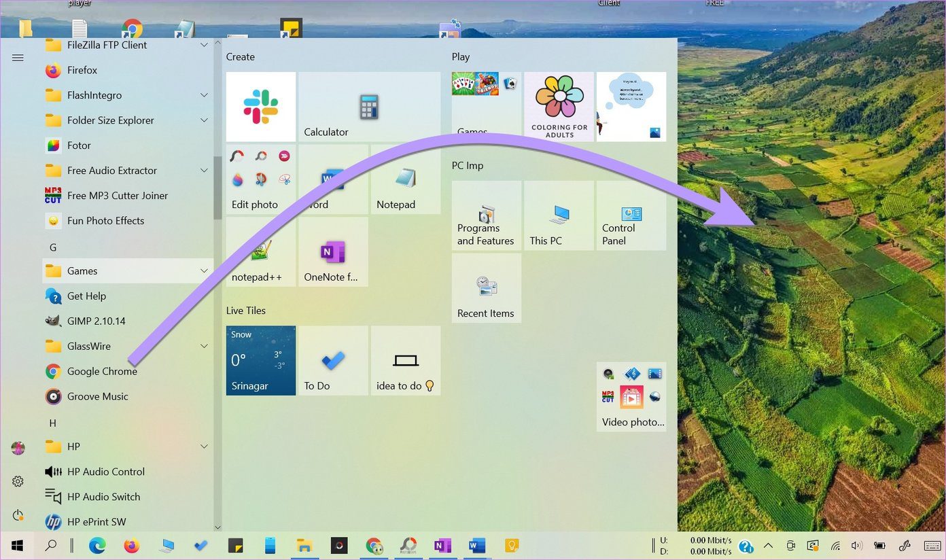Launch HP ePrint SW
The width and height of the screenshot is (946, 560).
[127, 522]
